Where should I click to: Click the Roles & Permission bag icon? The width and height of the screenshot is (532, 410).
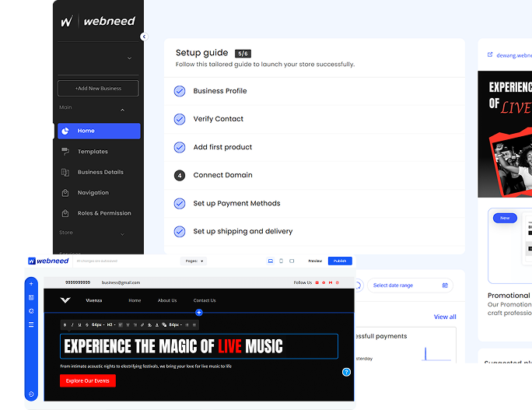click(65, 213)
